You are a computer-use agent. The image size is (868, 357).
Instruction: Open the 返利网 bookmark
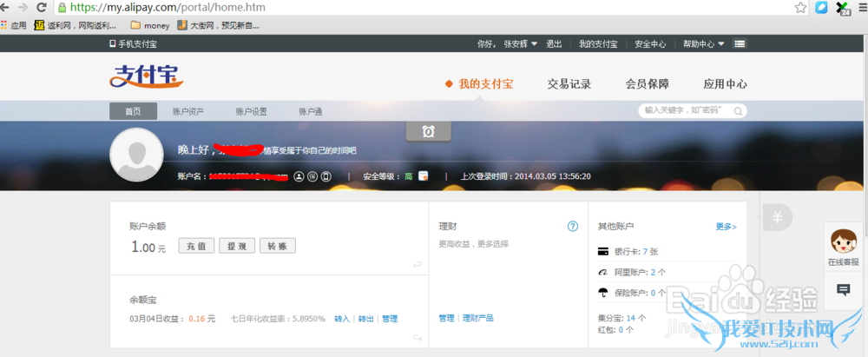click(76, 25)
